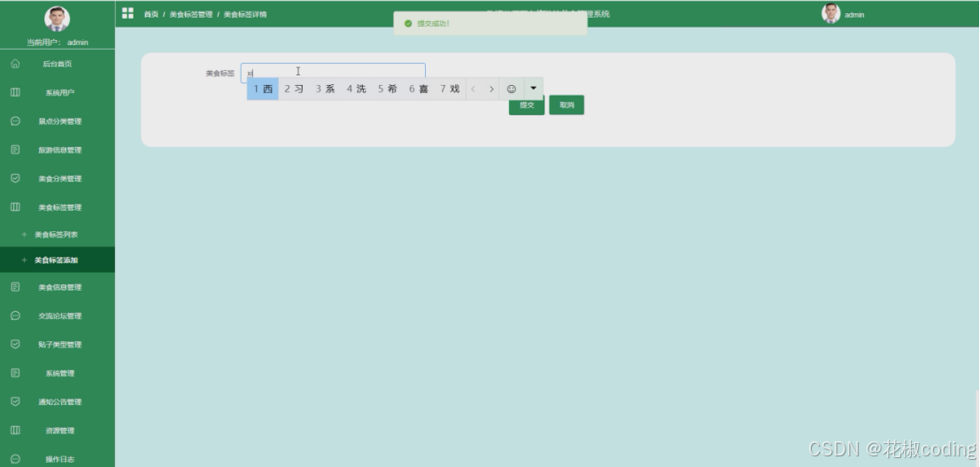
Task: Click the document icon beside 美食信息管理
Action: pos(16,287)
